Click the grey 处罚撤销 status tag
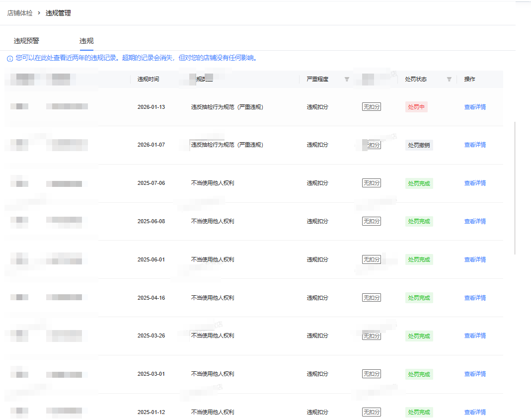 click(x=419, y=145)
